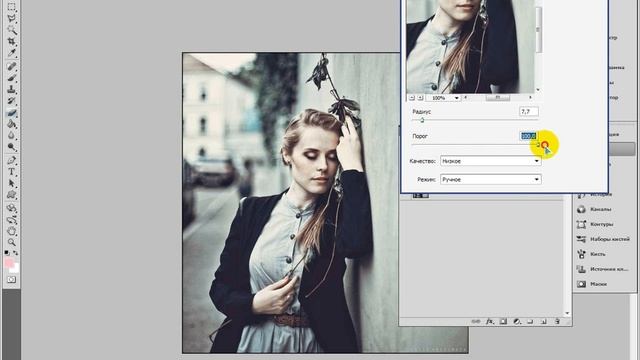Open the Каналы panel

[x=600, y=209]
